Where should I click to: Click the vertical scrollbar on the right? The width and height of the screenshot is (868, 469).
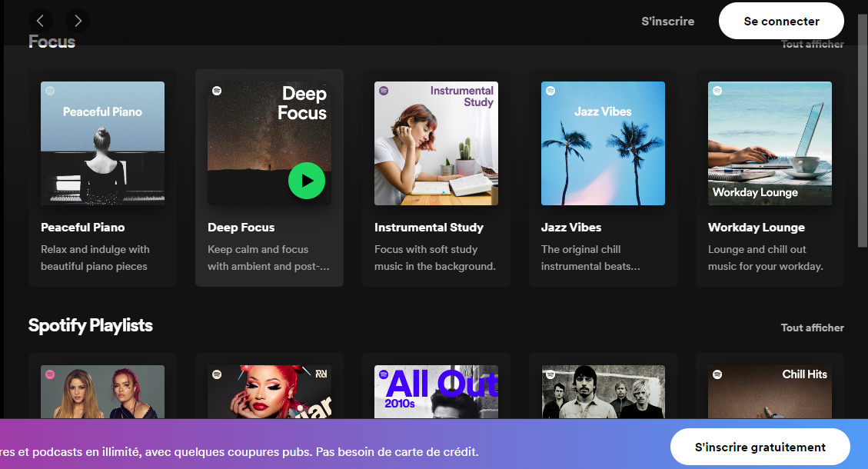tap(863, 131)
